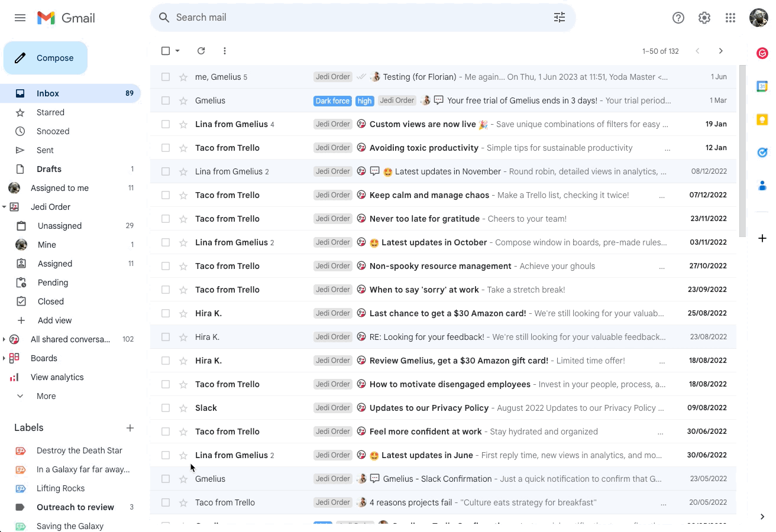Open the Settings gear icon
This screenshot has width=776, height=532.
point(704,18)
